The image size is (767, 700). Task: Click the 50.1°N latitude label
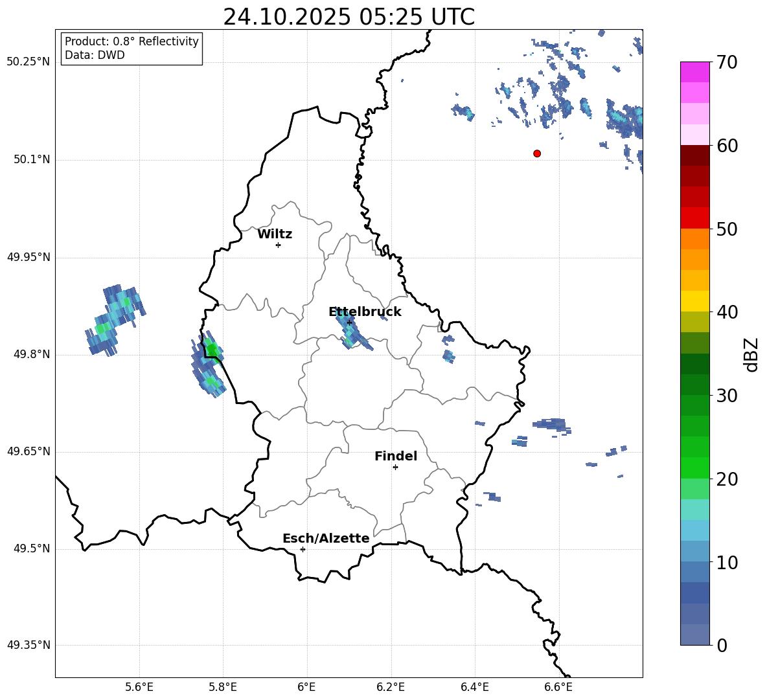click(32, 159)
